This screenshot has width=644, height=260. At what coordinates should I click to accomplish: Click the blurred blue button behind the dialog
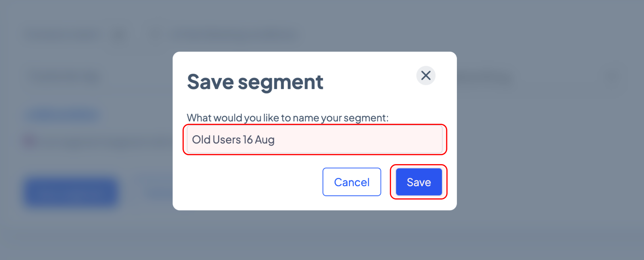tap(71, 192)
